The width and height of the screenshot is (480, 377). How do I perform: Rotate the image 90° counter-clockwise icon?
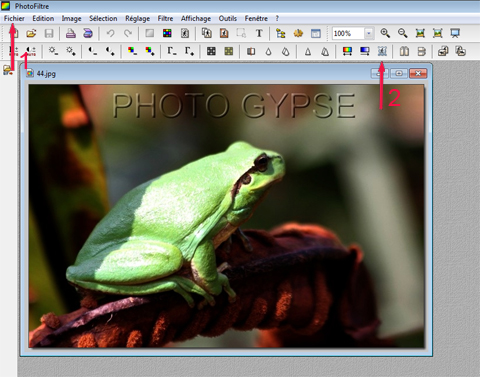click(x=443, y=51)
